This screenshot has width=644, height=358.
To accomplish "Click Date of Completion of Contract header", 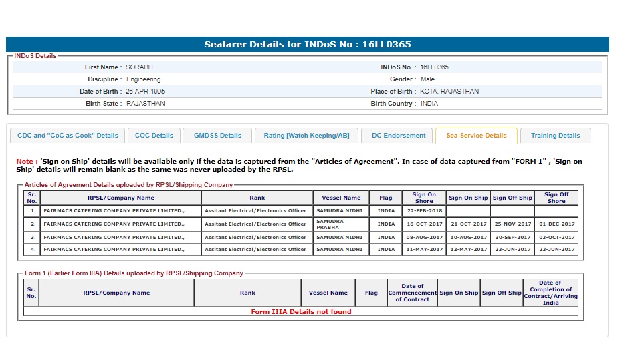I will click(550, 293).
